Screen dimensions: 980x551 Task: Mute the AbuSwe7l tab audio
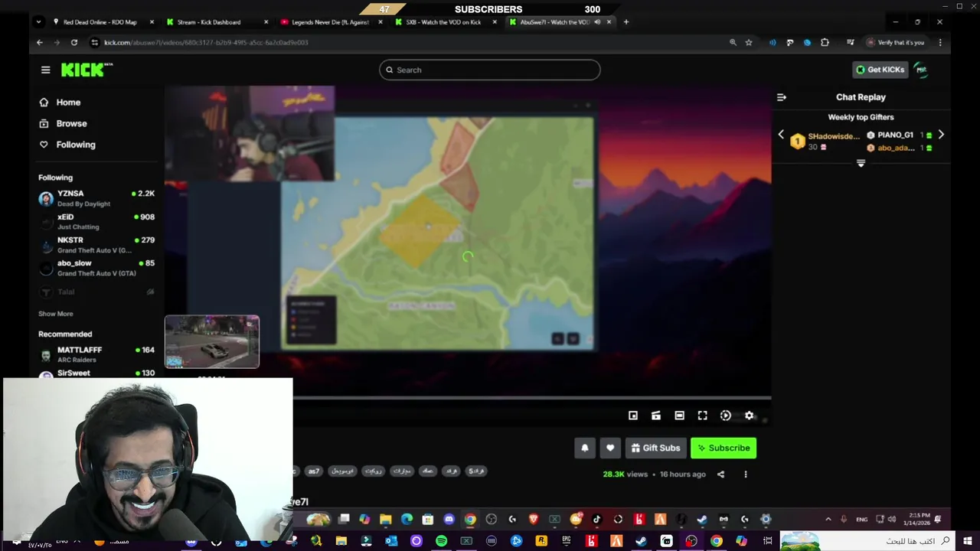597,22
